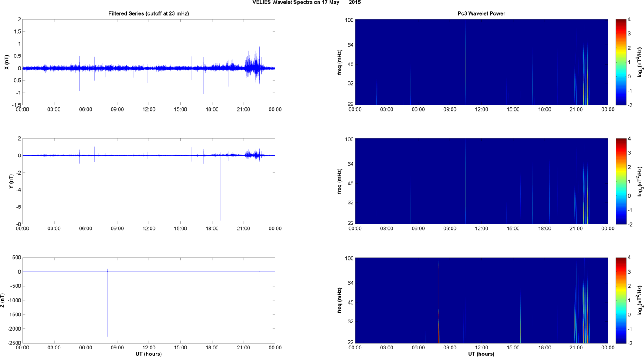Click the "X (nT)" axis label
Image resolution: width=644 pixels, height=357 pixels.
pos(7,62)
